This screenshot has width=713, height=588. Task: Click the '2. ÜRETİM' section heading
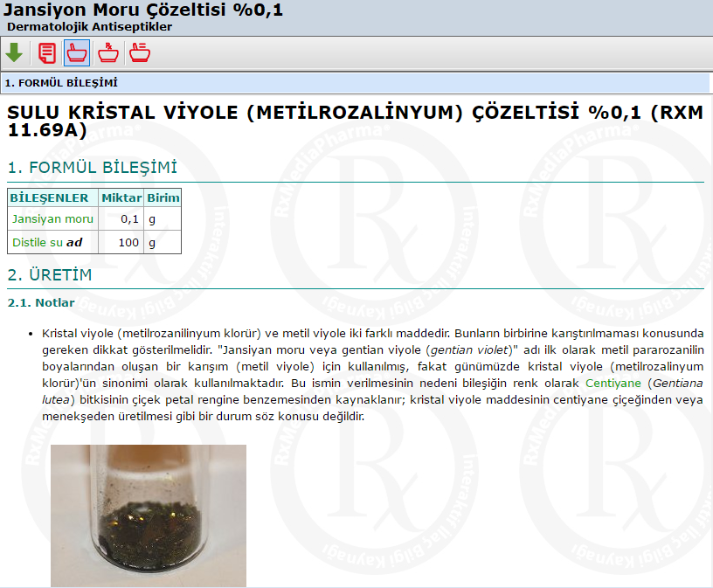(x=50, y=275)
